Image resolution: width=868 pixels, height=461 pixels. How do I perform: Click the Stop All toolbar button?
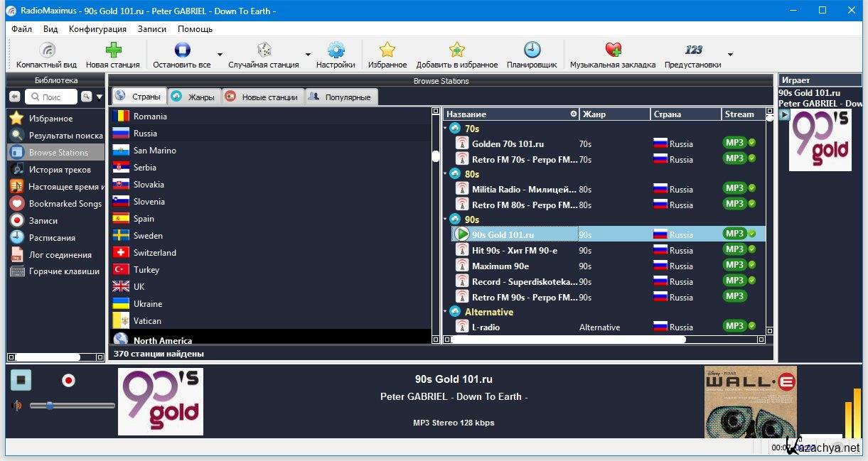pos(182,51)
